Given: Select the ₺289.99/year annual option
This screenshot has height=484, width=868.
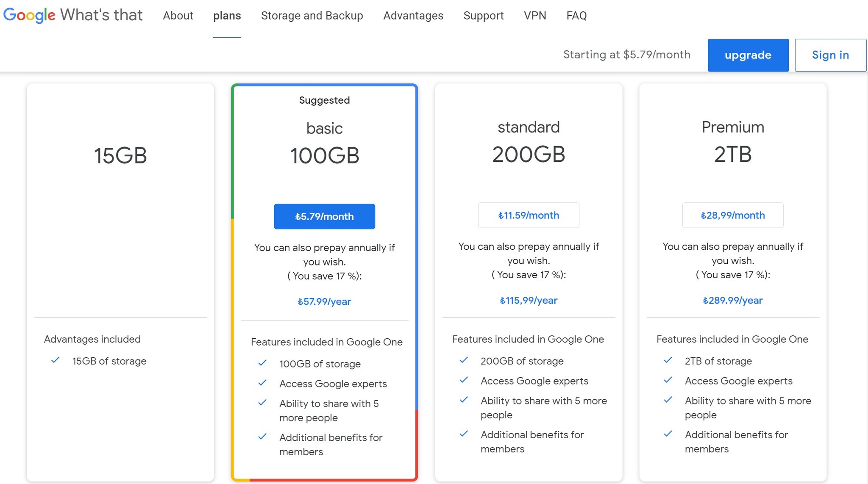Looking at the screenshot, I should [733, 300].
